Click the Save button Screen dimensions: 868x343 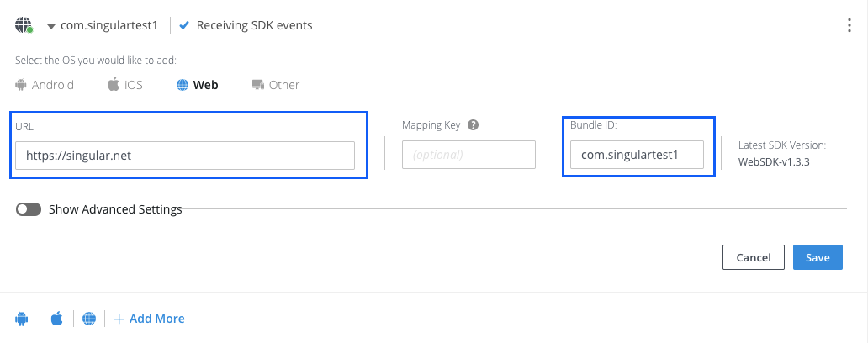point(817,257)
